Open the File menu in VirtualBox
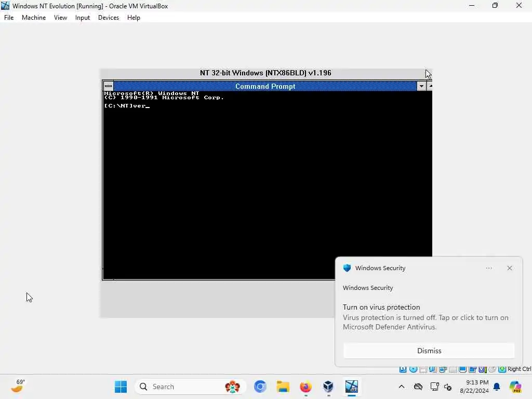532x399 pixels. click(9, 18)
